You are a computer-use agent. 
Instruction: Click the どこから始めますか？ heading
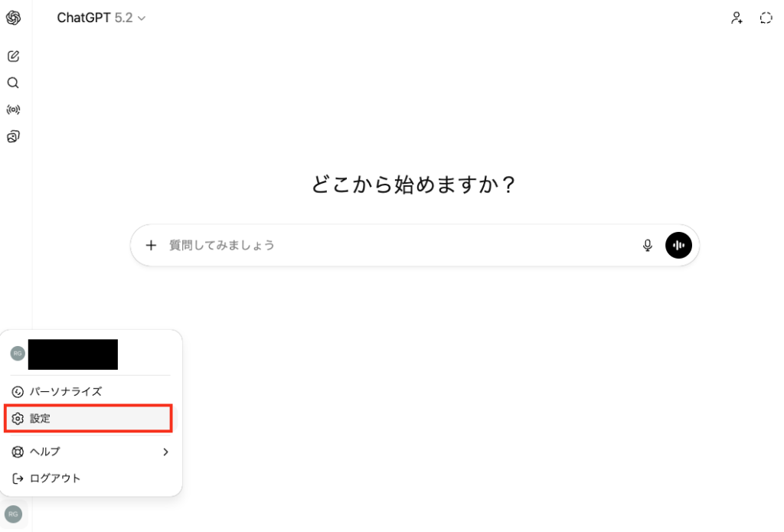click(413, 184)
